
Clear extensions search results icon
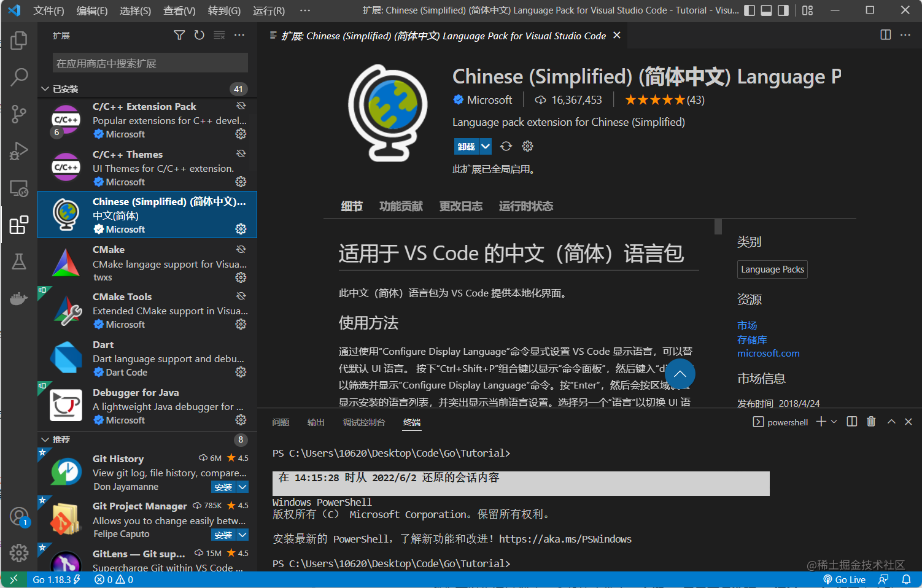pos(219,35)
